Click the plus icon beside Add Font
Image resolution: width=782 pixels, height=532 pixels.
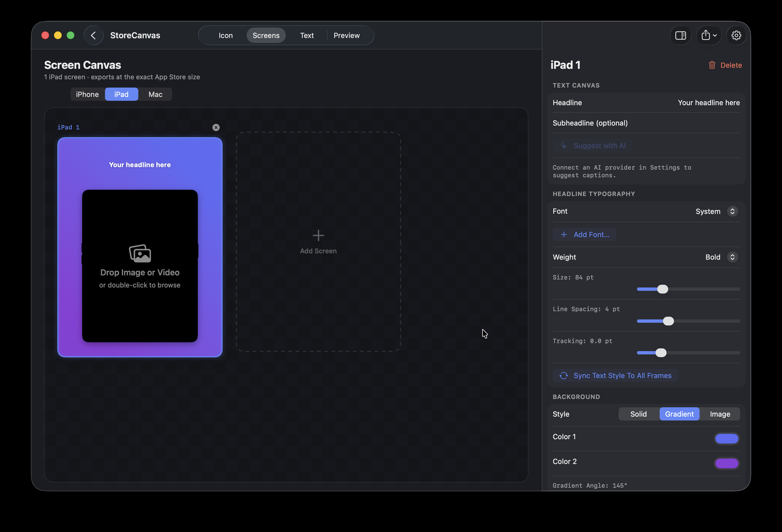[x=564, y=234]
